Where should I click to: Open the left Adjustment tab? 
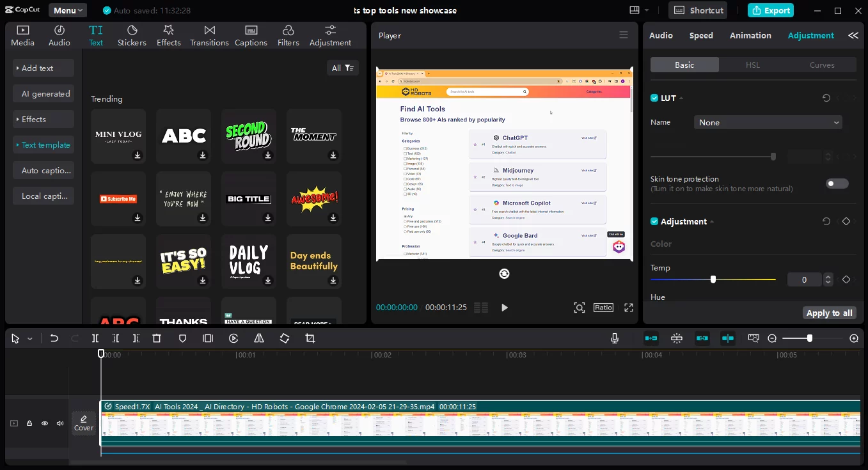coord(330,36)
